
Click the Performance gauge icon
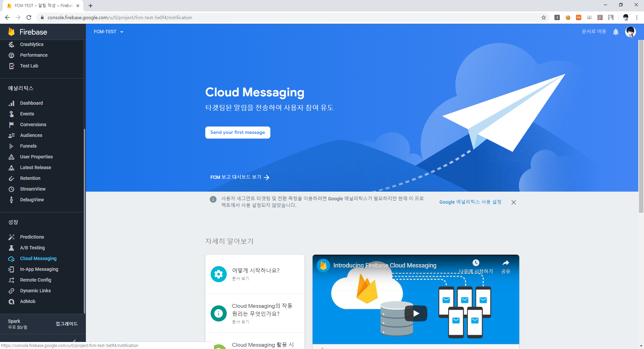(x=11, y=55)
